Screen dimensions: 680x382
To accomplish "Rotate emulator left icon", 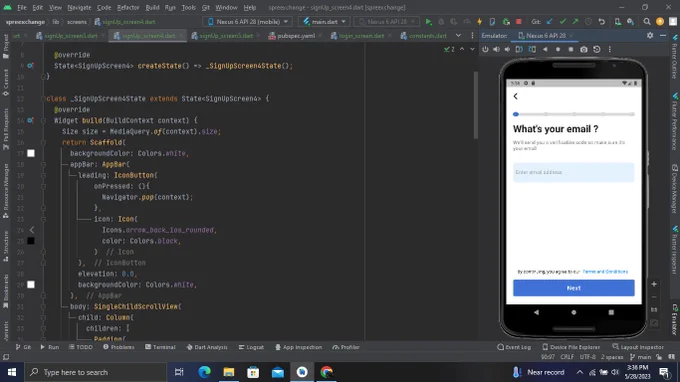I will (x=519, y=49).
